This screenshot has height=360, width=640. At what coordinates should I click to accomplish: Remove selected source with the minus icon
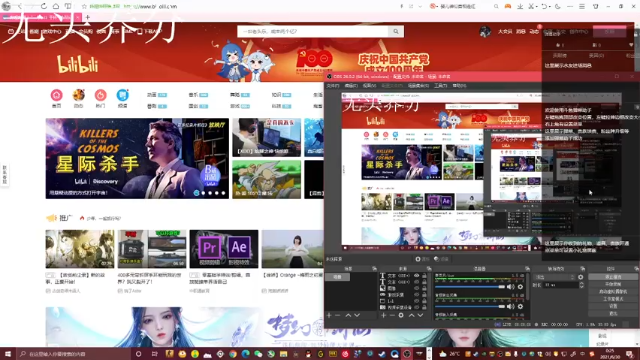point(392,315)
